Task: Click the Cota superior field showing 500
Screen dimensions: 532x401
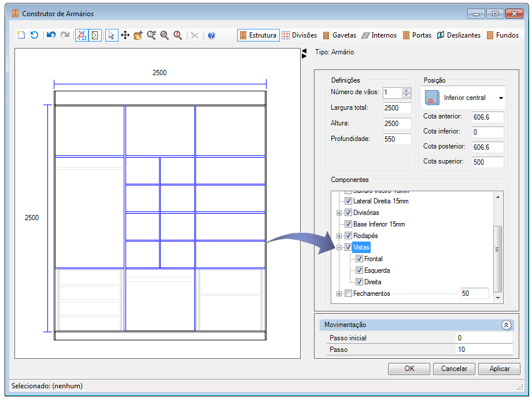Action: point(488,162)
